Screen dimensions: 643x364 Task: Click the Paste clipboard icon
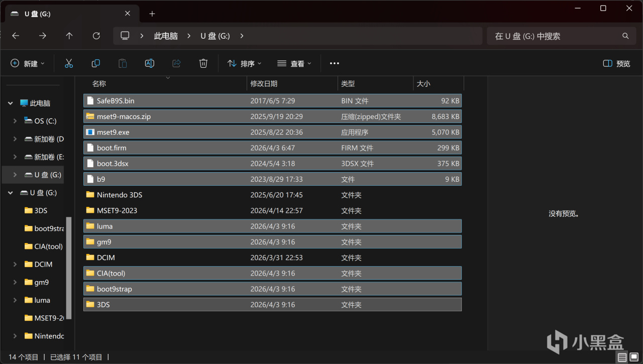(123, 63)
